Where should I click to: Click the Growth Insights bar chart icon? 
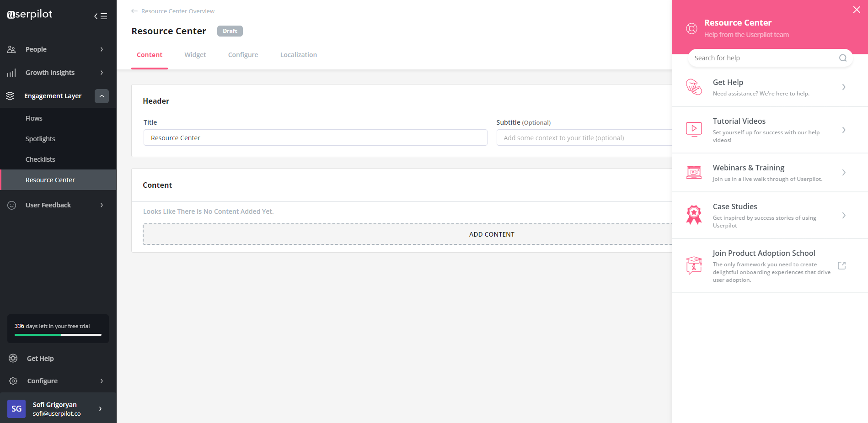11,72
